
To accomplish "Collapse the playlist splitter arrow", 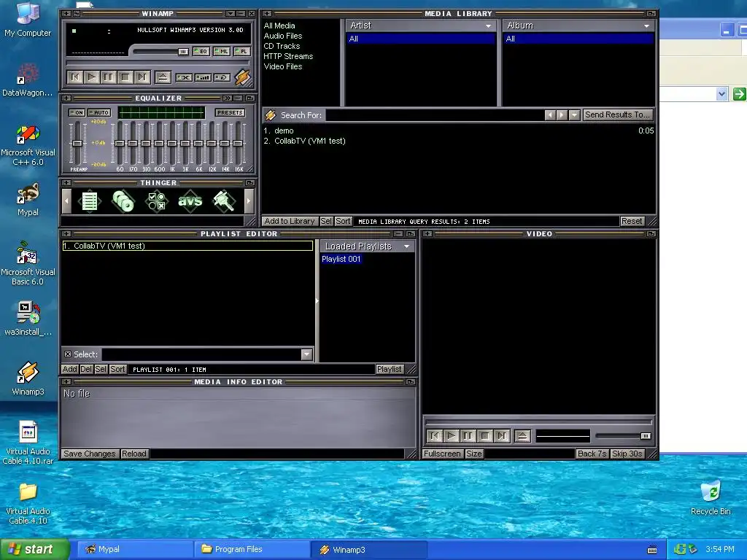I will 317,300.
